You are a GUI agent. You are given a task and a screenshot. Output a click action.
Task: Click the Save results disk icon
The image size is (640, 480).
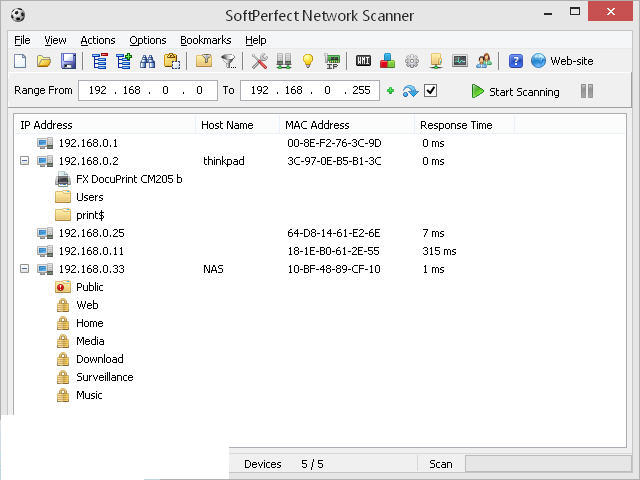[x=68, y=61]
